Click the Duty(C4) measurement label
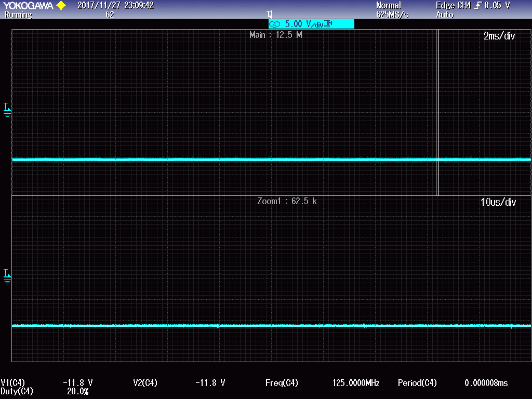This screenshot has height=399, width=532. point(17,391)
